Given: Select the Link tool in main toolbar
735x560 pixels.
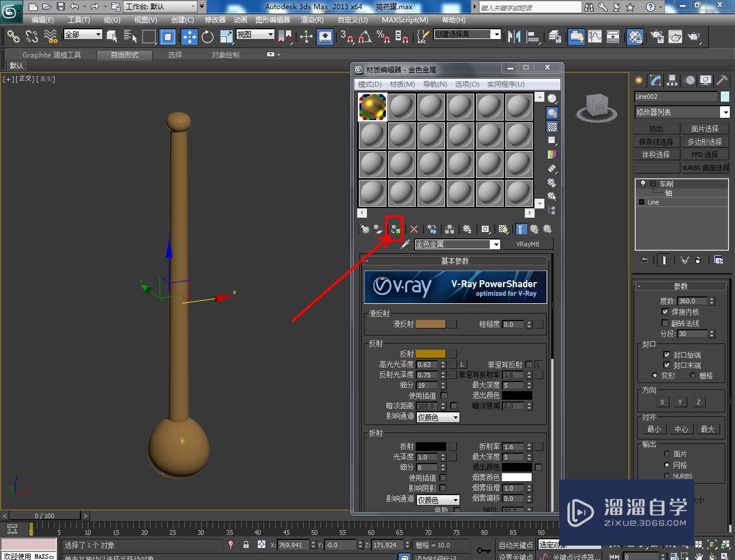Looking at the screenshot, I should point(13,36).
